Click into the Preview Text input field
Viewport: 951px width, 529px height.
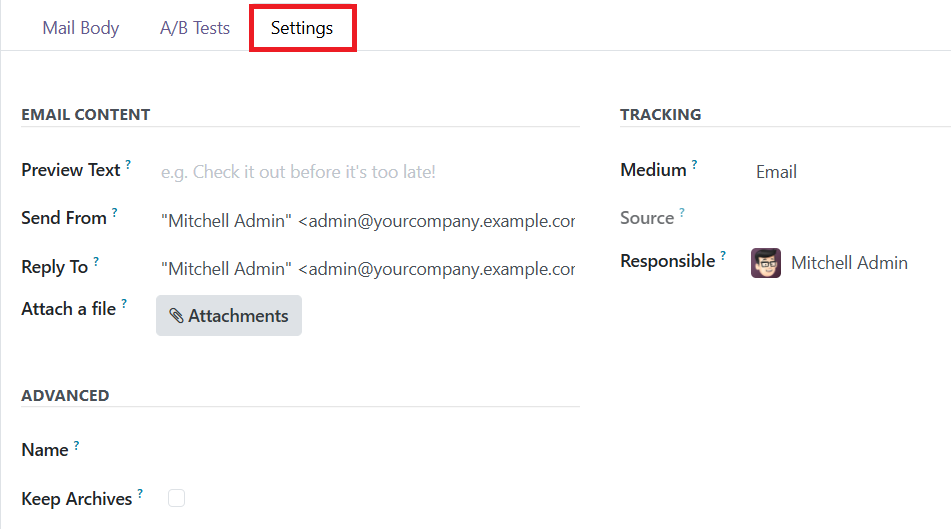point(368,172)
